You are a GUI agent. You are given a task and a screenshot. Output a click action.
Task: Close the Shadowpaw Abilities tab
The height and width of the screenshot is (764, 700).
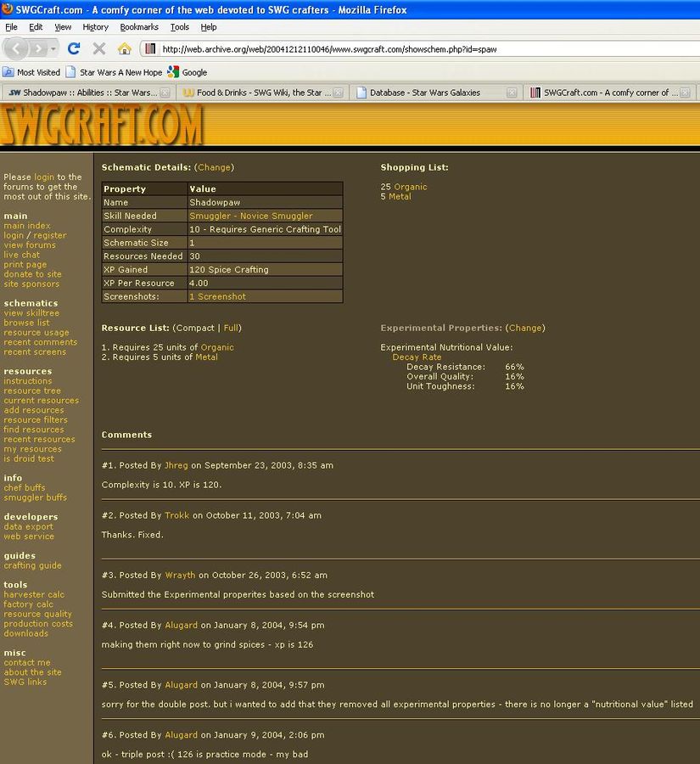click(x=165, y=93)
